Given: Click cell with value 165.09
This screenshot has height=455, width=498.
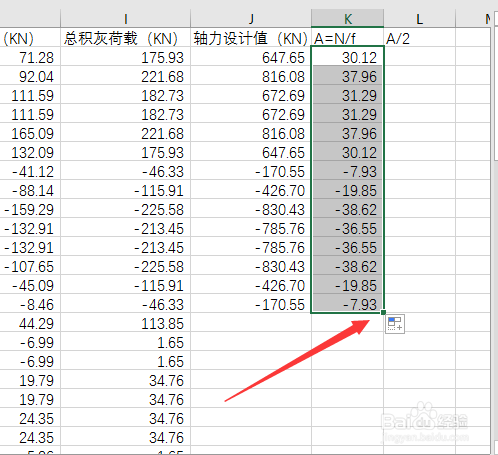Looking at the screenshot, I should tap(30, 132).
